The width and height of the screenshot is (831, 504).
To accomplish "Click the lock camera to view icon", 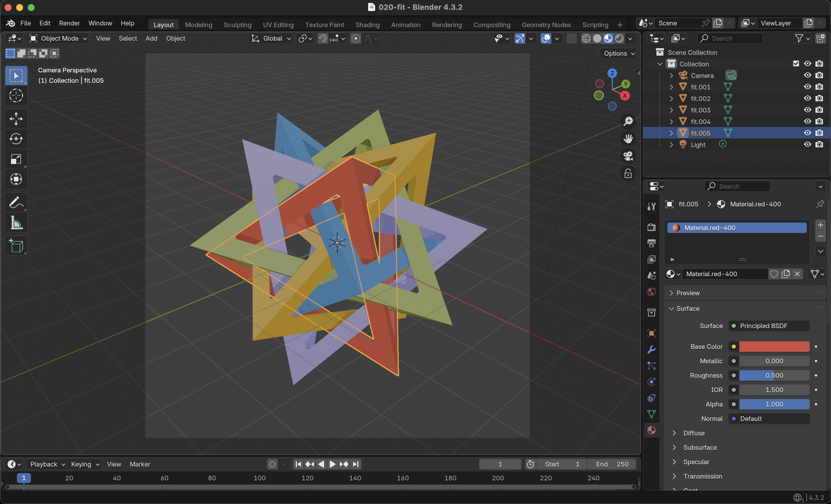I will tap(628, 174).
